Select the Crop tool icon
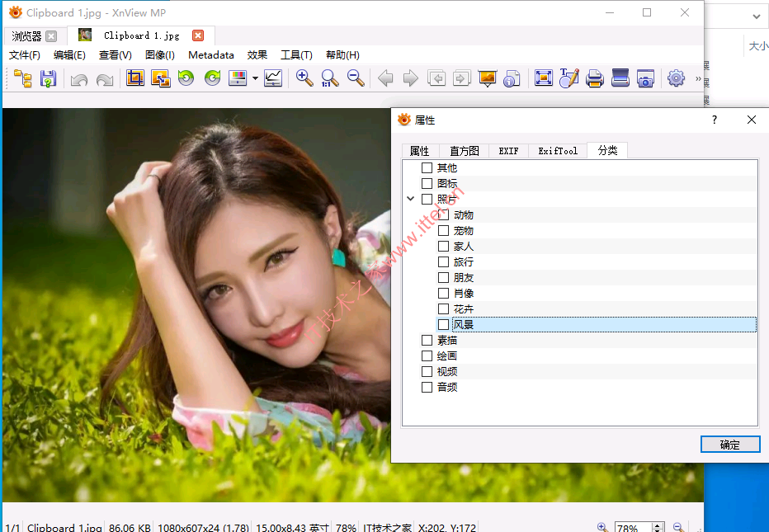 [x=135, y=78]
